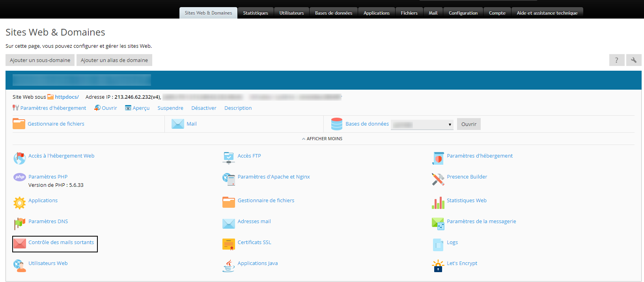Click the Paramètres DNS flags icon
This screenshot has width=644, height=282.
[x=19, y=224]
